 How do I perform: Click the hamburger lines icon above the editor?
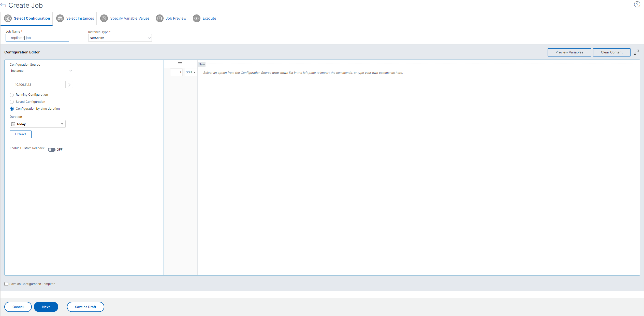[x=180, y=64]
